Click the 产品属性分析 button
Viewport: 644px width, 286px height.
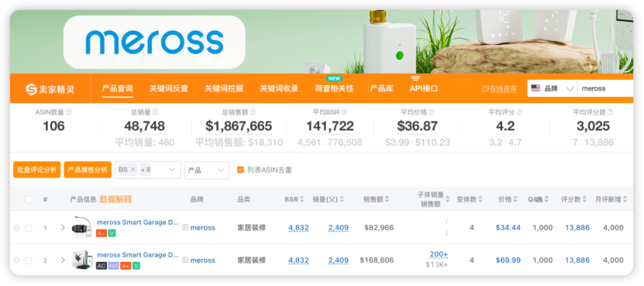point(88,170)
